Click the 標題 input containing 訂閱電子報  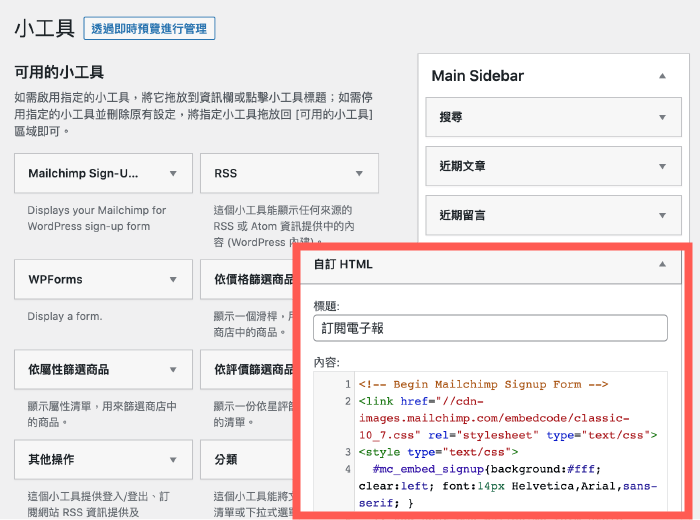[x=490, y=328]
